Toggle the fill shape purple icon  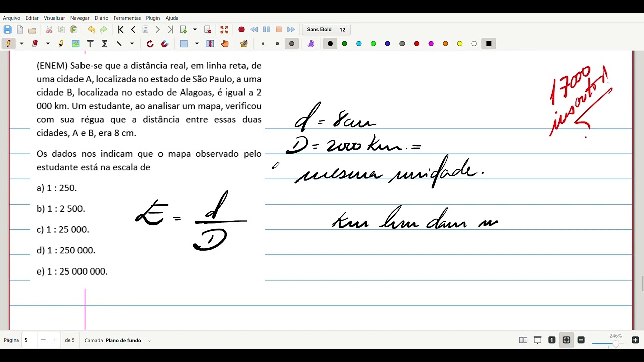311,44
